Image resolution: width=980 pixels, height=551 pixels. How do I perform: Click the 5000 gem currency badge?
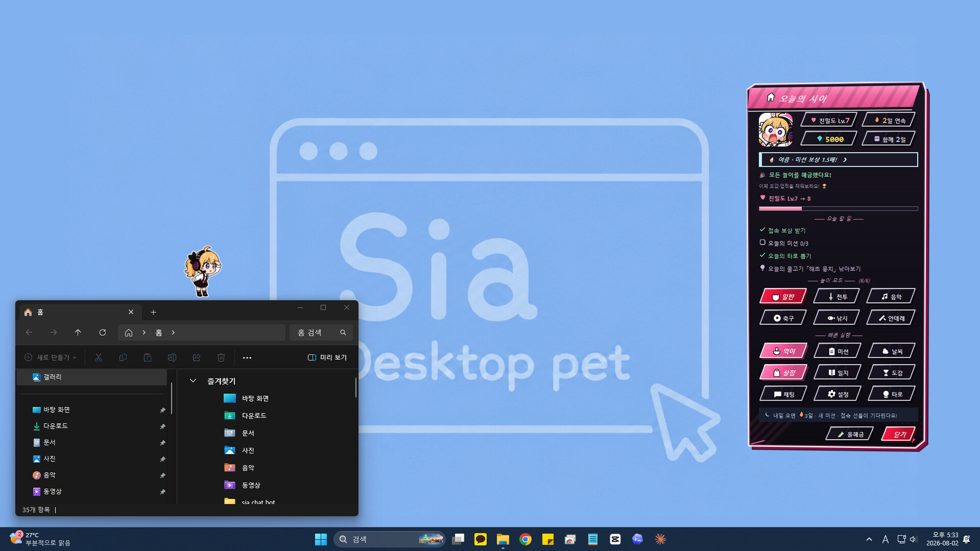point(829,139)
